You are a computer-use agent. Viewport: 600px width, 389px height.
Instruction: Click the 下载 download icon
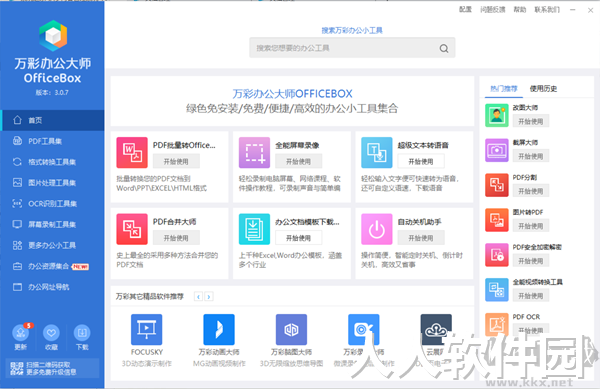click(82, 333)
